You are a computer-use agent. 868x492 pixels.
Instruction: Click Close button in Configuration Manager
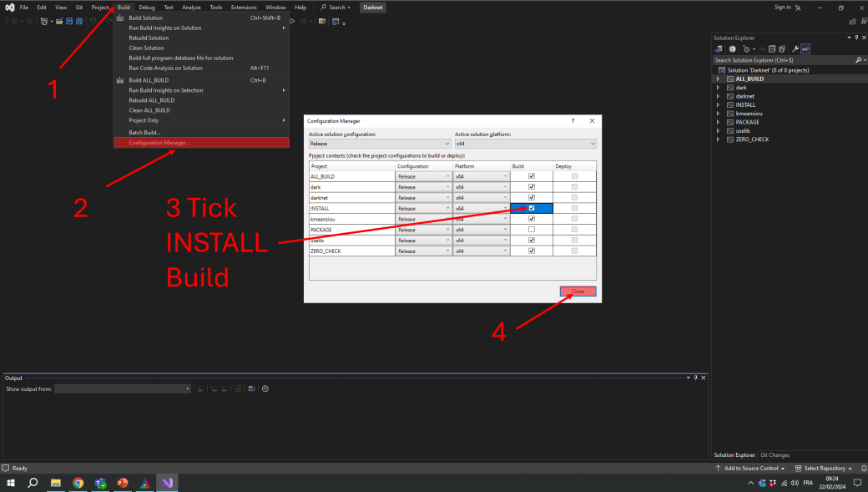click(578, 292)
